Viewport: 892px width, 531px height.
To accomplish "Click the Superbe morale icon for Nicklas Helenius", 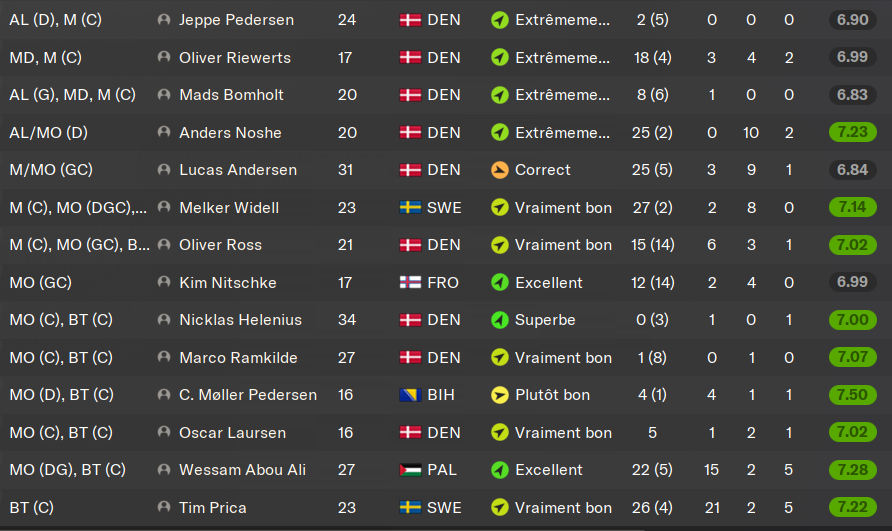I will coord(500,320).
